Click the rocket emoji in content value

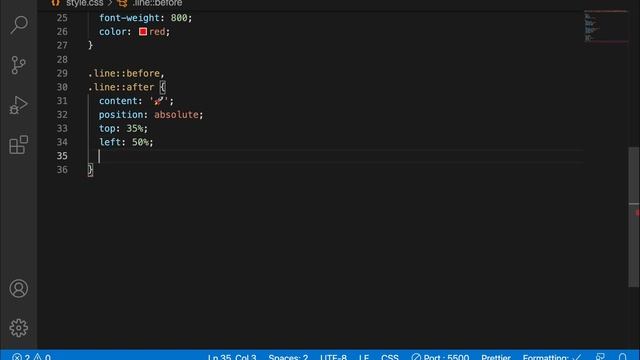coord(159,101)
